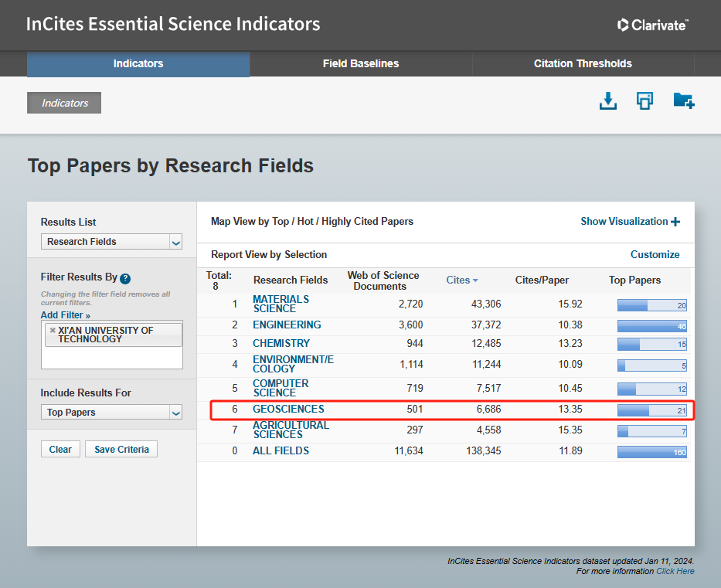Open the Include Results For dropdown
This screenshot has height=588, width=721.
point(111,413)
